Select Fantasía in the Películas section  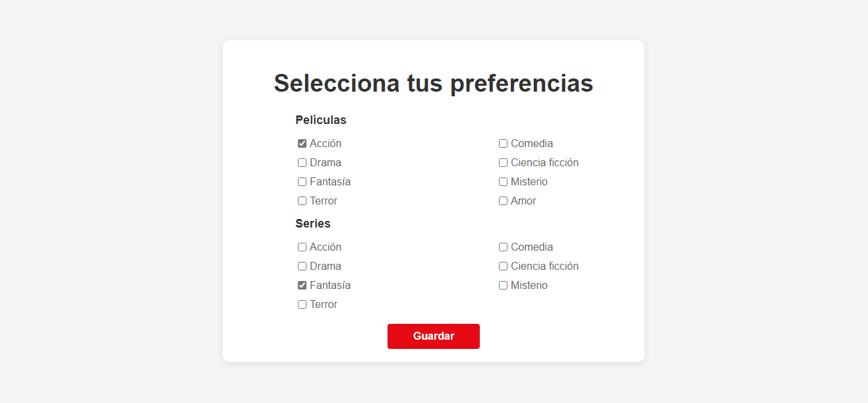click(x=302, y=181)
